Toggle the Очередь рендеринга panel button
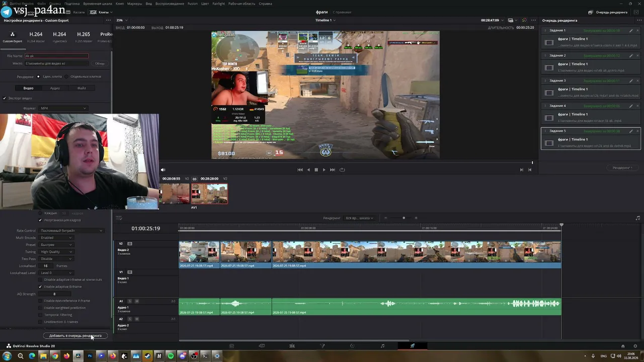Viewport: 644px width, 362px height. click(608, 12)
